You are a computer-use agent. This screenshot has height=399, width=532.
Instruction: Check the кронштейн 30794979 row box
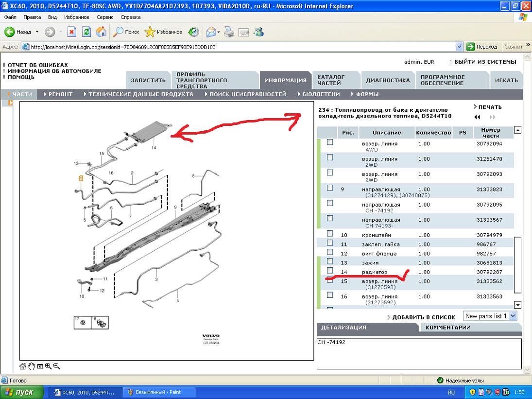[x=330, y=233]
